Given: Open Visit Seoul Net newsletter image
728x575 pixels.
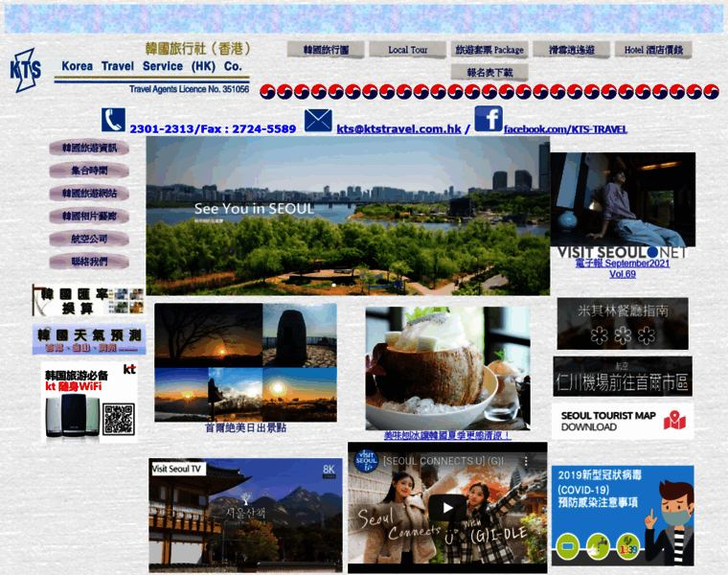Looking at the screenshot, I should tap(623, 205).
